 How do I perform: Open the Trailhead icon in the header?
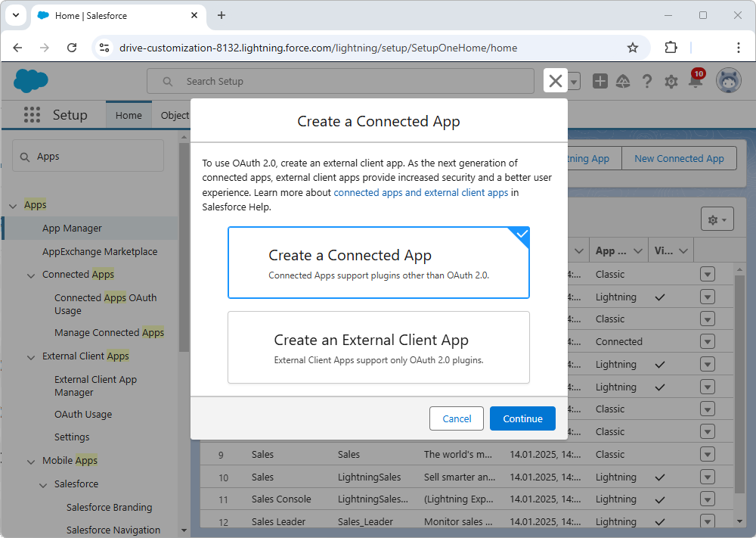point(623,81)
